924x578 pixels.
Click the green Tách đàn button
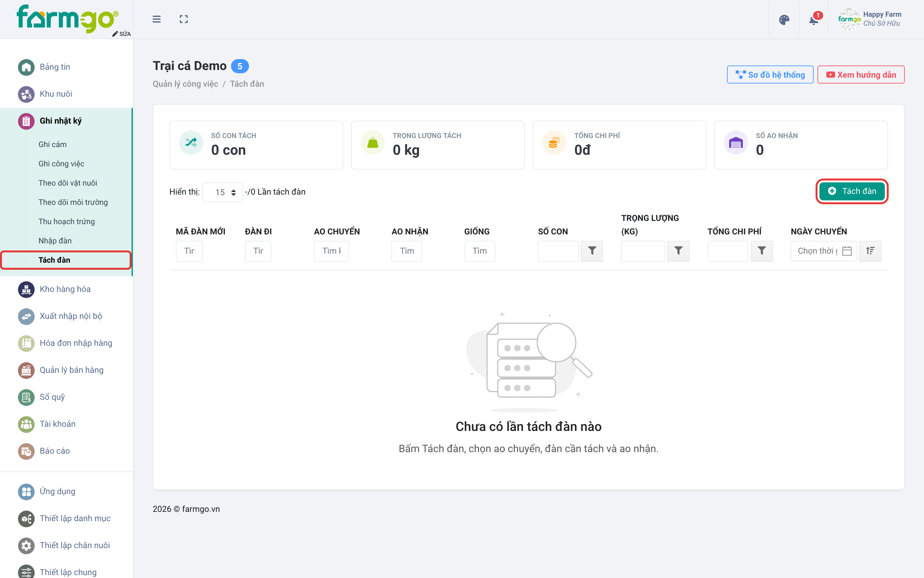852,191
